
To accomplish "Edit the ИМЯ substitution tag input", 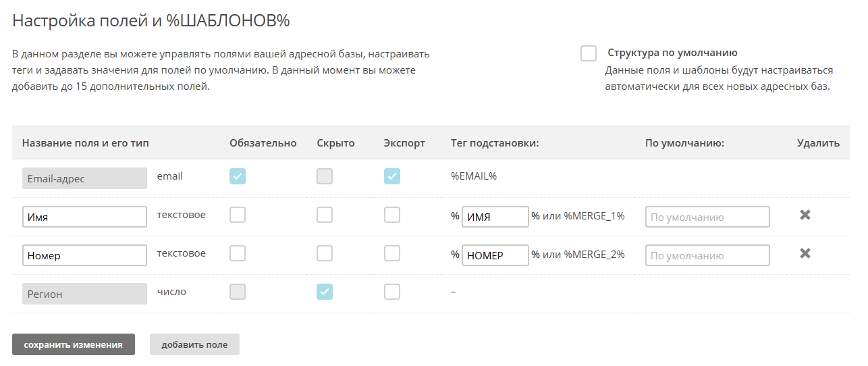I will [495, 217].
